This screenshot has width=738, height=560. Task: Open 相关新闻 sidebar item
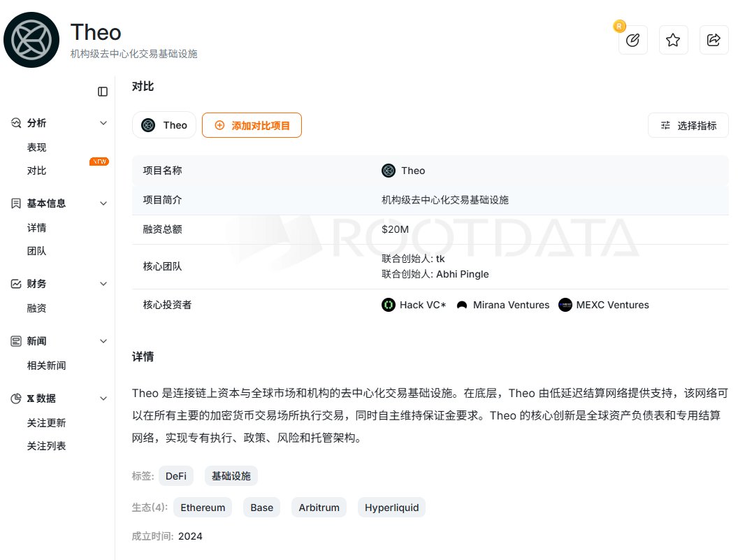(x=46, y=366)
